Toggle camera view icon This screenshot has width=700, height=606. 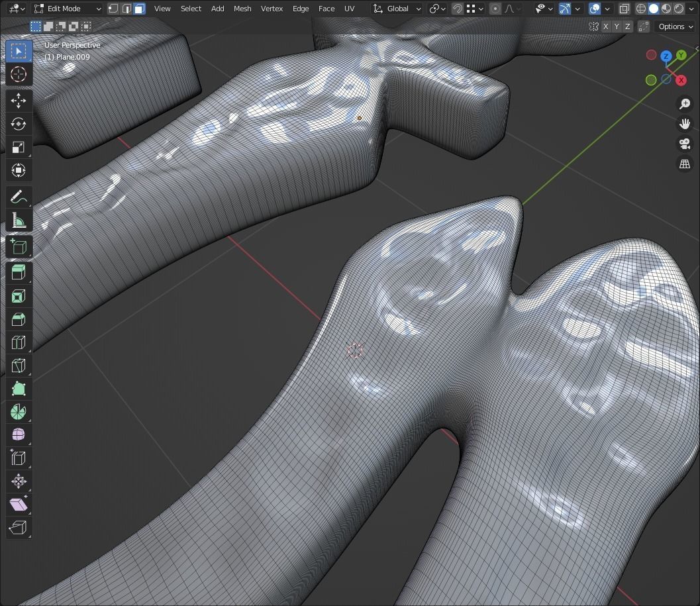point(684,144)
